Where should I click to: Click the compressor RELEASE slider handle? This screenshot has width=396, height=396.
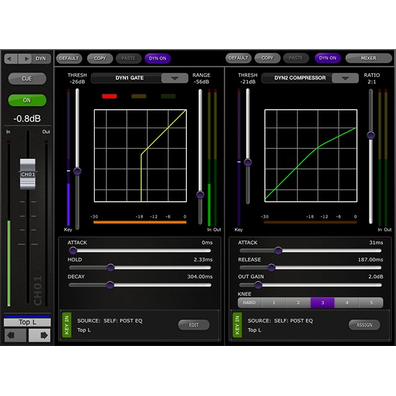pyautogui.click(x=271, y=267)
